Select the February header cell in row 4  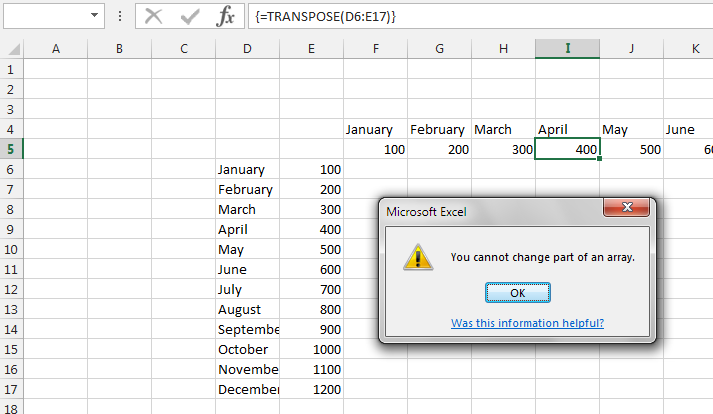[438, 129]
